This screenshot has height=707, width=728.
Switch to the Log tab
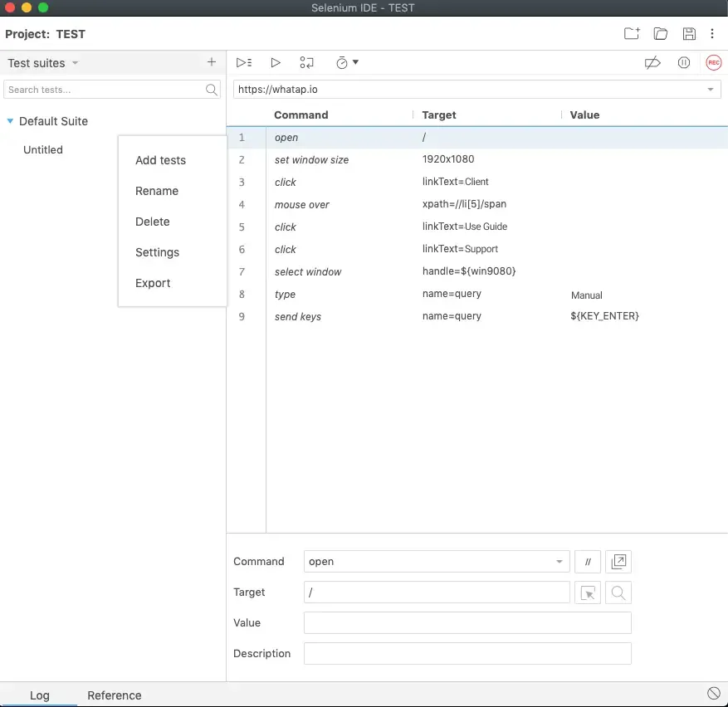(x=40, y=695)
